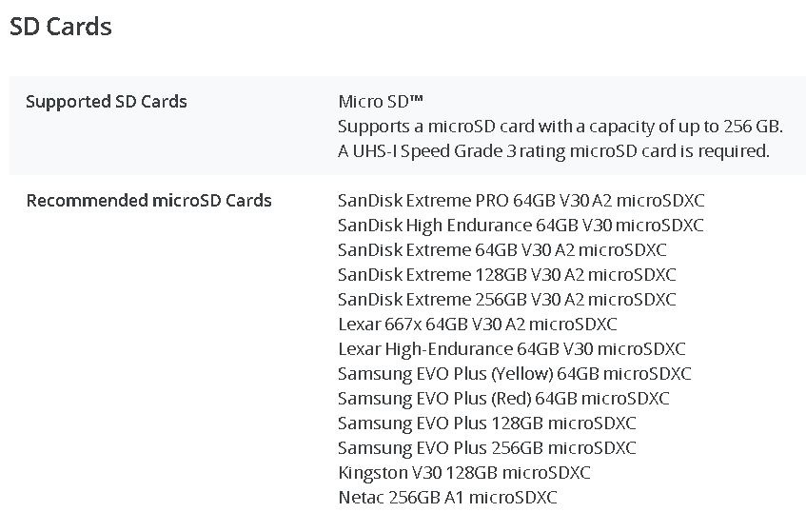
Task: Click the UHS-I Speed Grade 3 sentence
Action: (x=554, y=151)
